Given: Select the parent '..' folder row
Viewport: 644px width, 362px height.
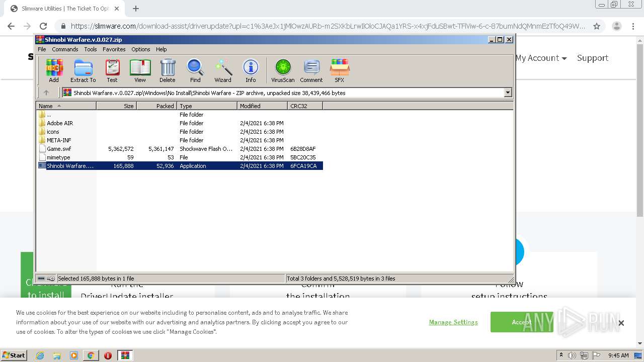Looking at the screenshot, I should click(x=180, y=115).
